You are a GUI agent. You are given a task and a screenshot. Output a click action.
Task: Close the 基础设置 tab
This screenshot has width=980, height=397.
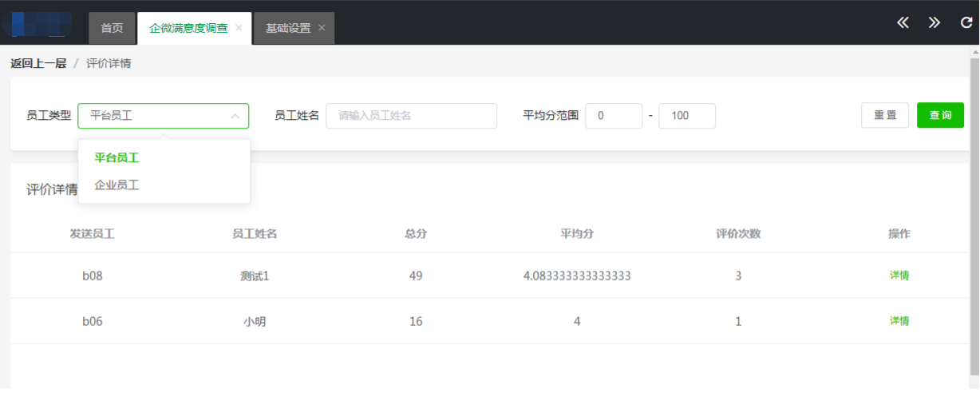pyautogui.click(x=322, y=28)
